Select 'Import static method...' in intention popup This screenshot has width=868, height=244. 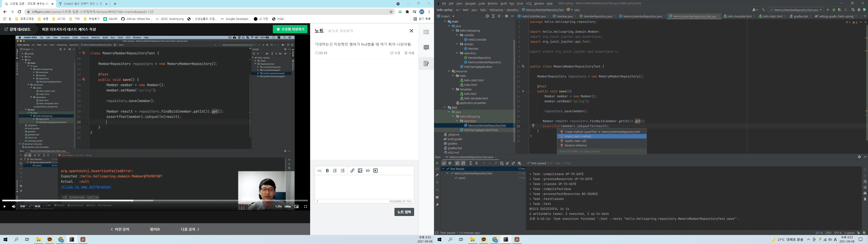[x=602, y=136]
